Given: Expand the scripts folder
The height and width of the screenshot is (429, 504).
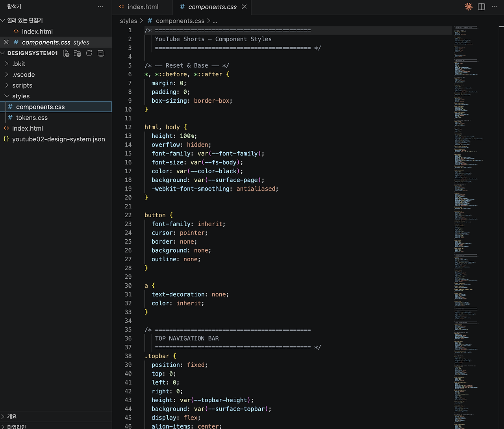Looking at the screenshot, I should click(x=22, y=85).
